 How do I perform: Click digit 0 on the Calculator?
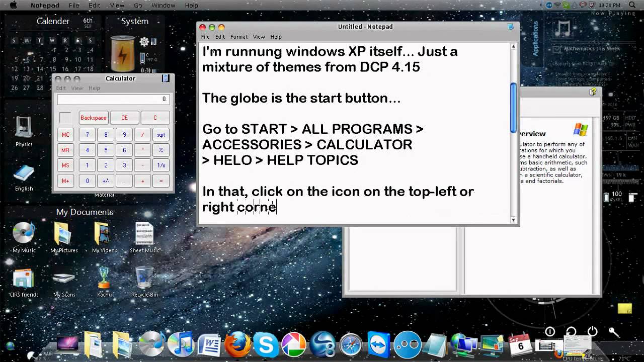pyautogui.click(x=87, y=181)
